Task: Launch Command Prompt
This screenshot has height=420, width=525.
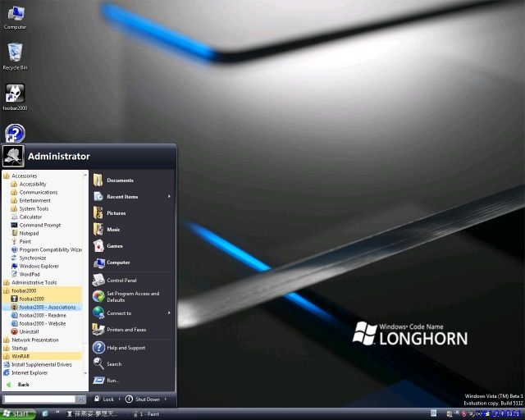Action: pos(36,225)
